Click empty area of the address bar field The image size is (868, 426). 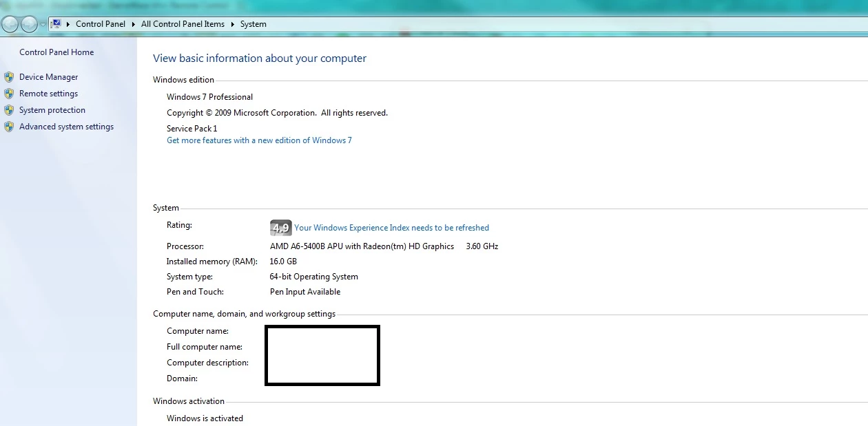click(x=565, y=24)
